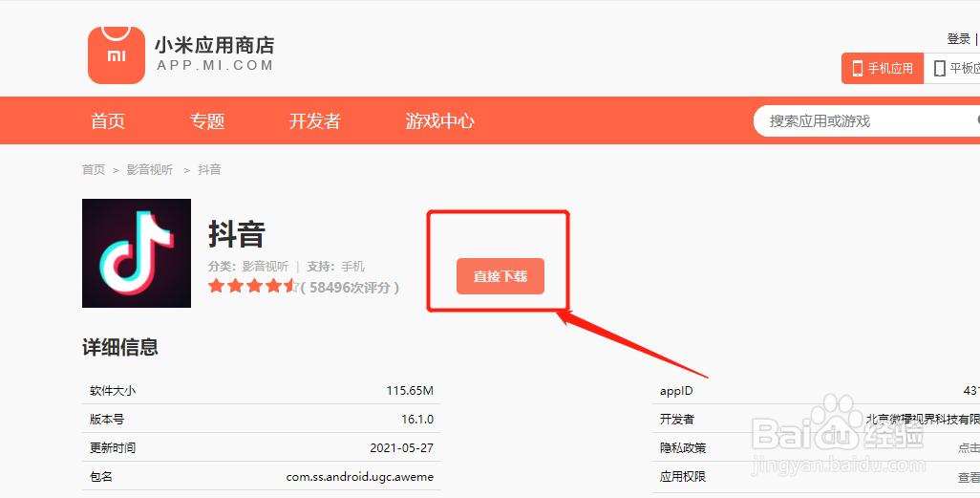
Task: Open the 专题 navigation menu
Action: tap(207, 120)
